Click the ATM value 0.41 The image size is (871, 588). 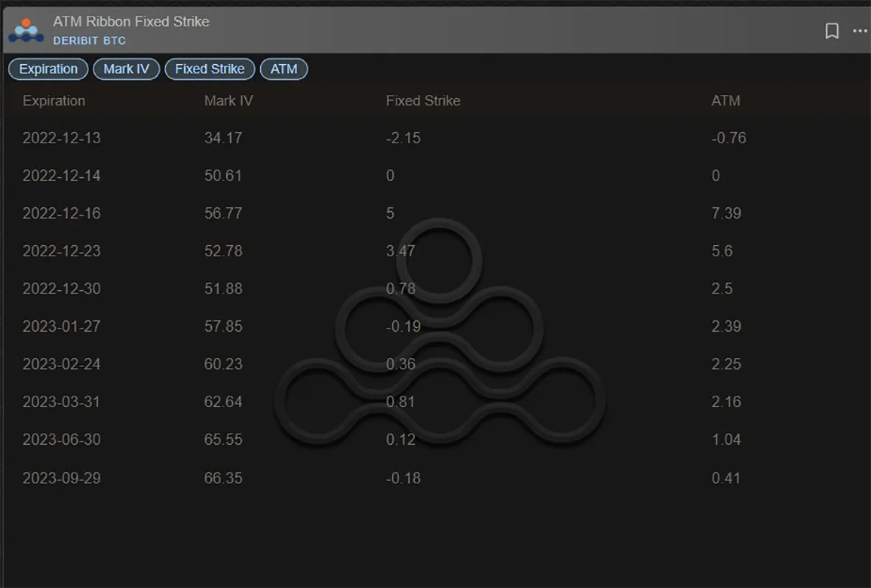point(726,478)
